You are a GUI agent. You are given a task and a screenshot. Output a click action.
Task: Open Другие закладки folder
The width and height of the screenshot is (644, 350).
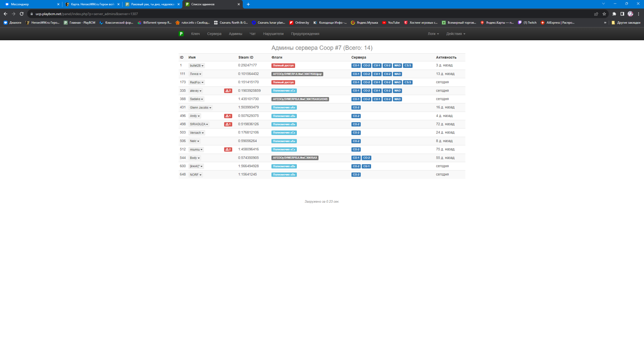[626, 23]
